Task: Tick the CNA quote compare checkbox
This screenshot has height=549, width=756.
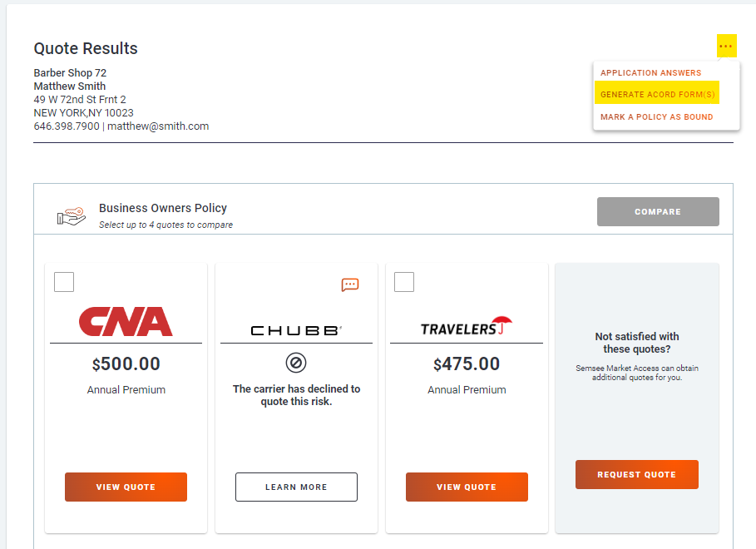Action: pyautogui.click(x=64, y=282)
